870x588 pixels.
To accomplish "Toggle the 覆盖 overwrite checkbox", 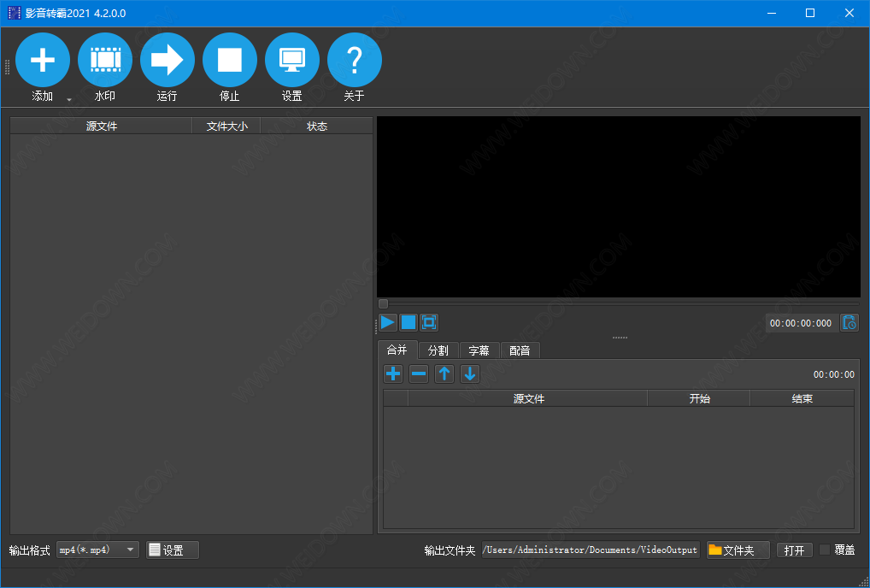I will (825, 550).
